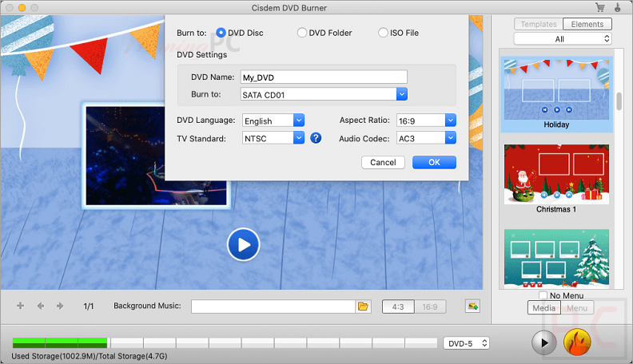
Task: Click the key/register icon in title bar
Action: 618,7
